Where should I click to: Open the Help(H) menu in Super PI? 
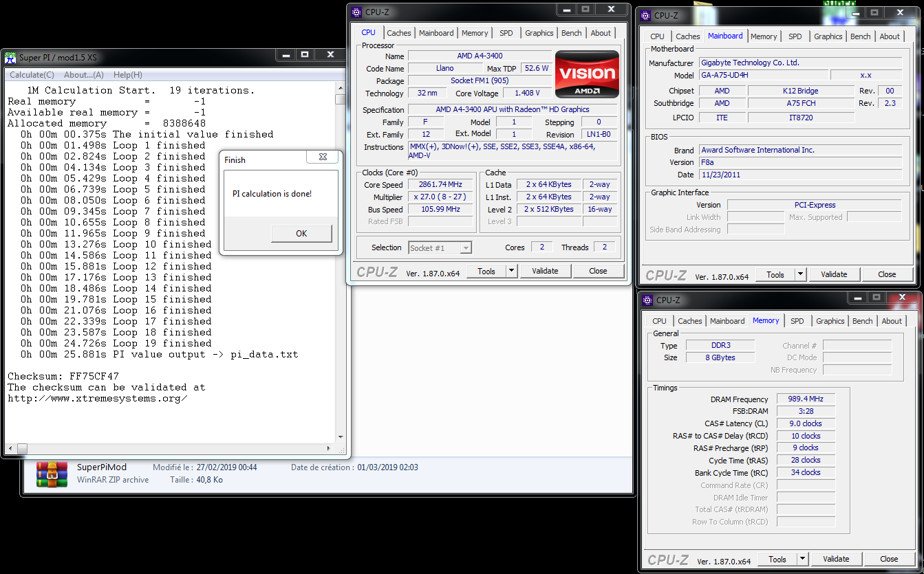[128, 75]
